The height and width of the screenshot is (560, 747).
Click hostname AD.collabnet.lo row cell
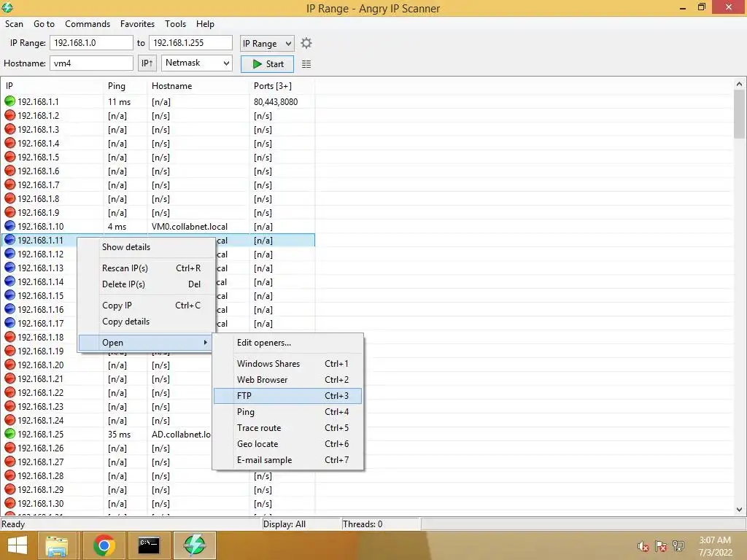tap(181, 435)
